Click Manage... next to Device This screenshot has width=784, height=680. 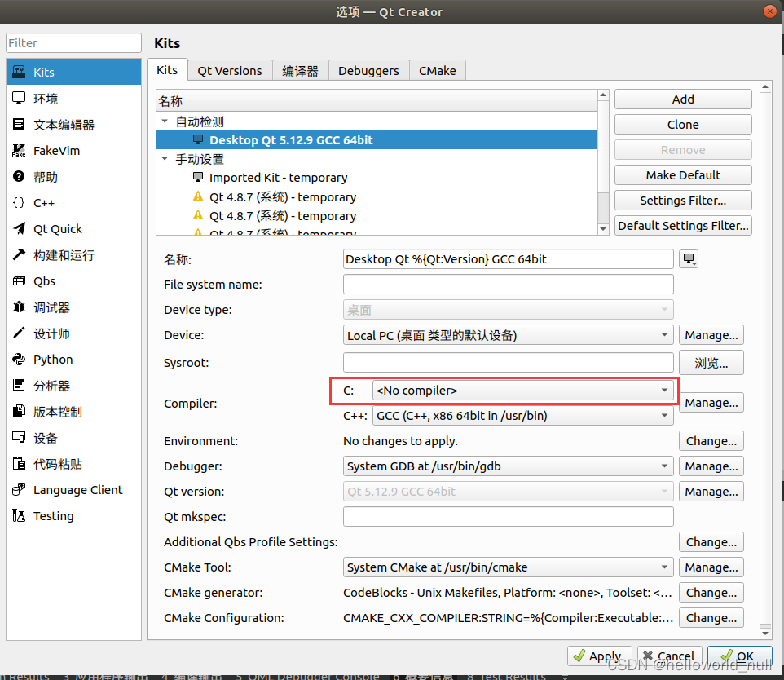[711, 335]
